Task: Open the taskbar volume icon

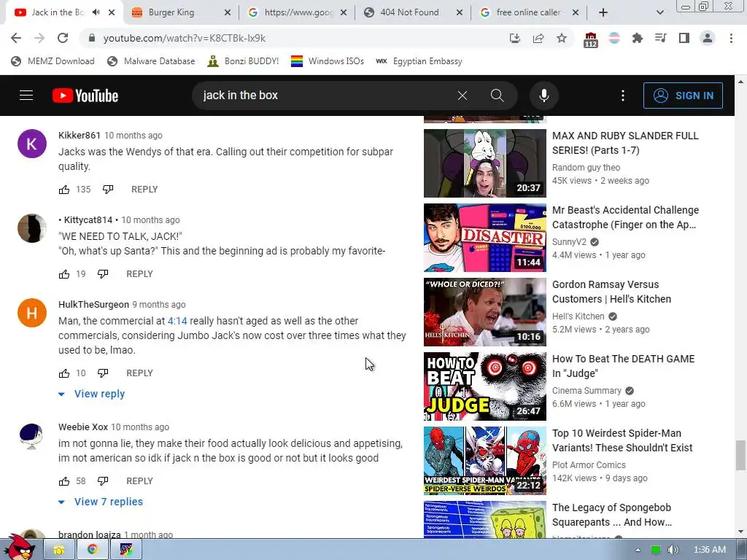Action: click(x=673, y=550)
